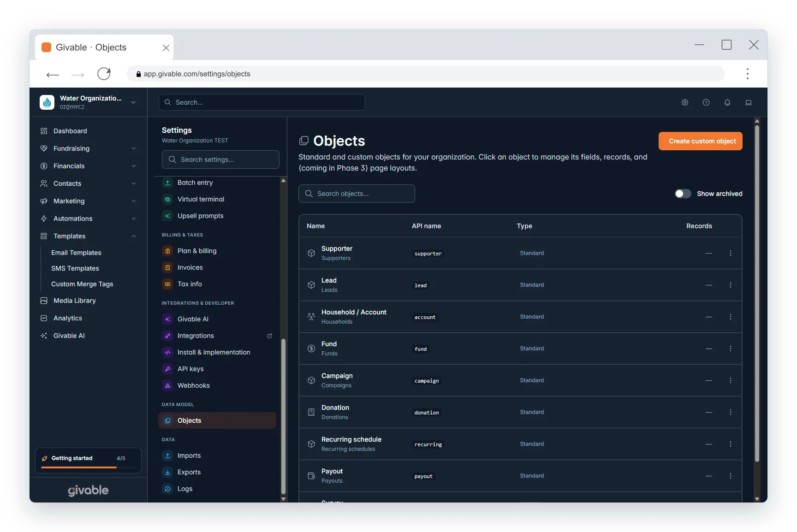Open settings gear icon in top bar
797x532 pixels.
point(685,102)
